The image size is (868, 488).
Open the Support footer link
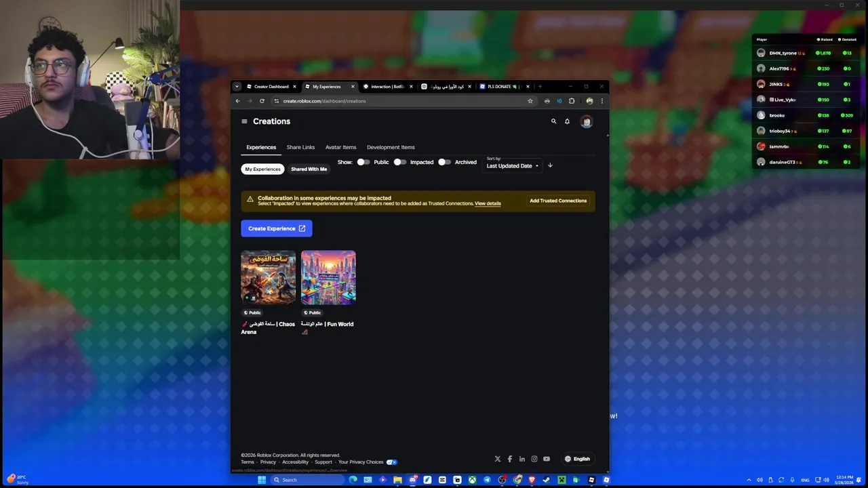323,462
